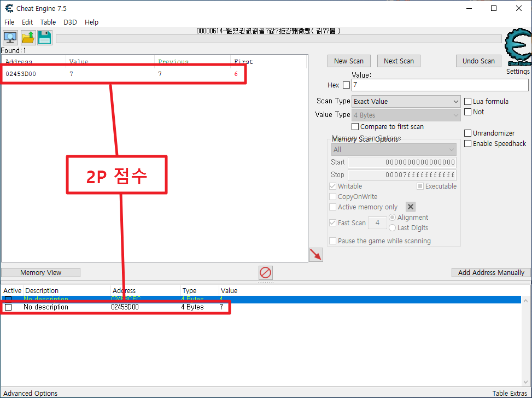Click the Description column header
The width and height of the screenshot is (532, 398).
(67, 291)
